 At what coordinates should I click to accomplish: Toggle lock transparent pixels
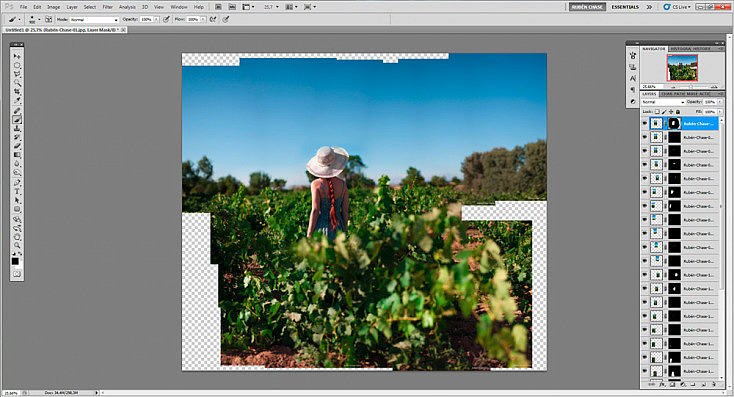[x=657, y=112]
